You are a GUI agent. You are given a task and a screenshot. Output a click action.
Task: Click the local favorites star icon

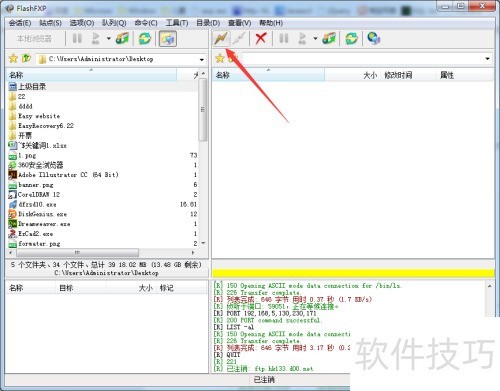click(x=13, y=59)
